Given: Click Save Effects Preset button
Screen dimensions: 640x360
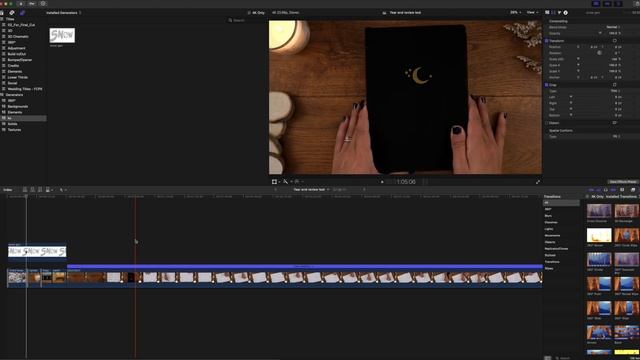Looking at the screenshot, I should click(623, 182).
